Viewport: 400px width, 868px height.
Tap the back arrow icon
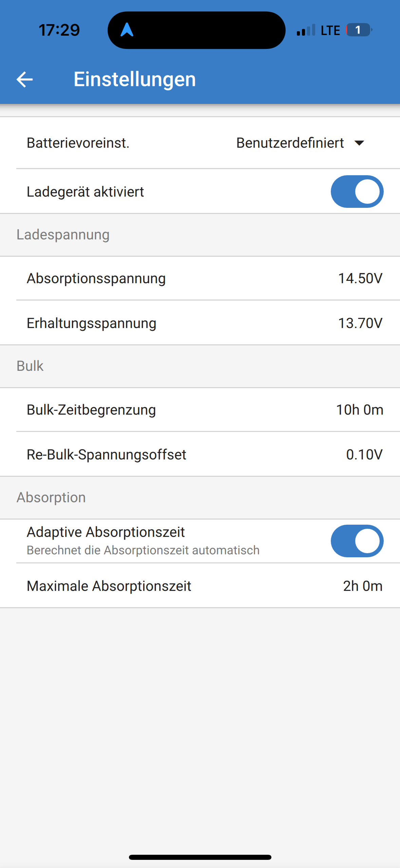click(24, 79)
